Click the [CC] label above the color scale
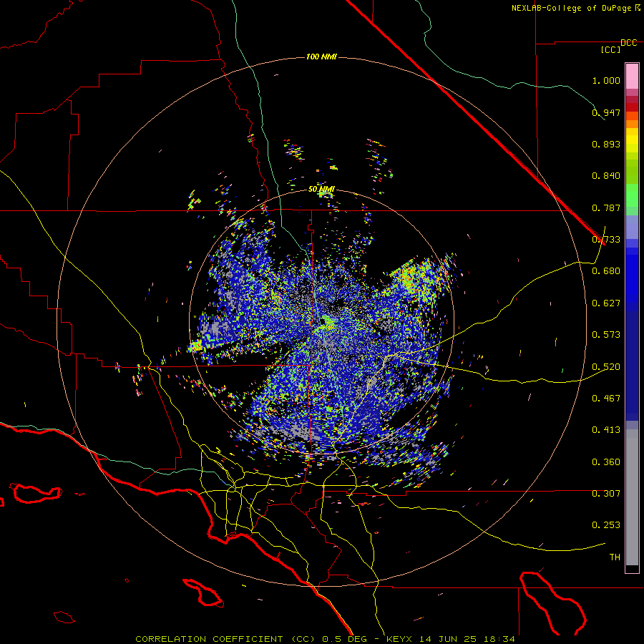 (x=610, y=49)
